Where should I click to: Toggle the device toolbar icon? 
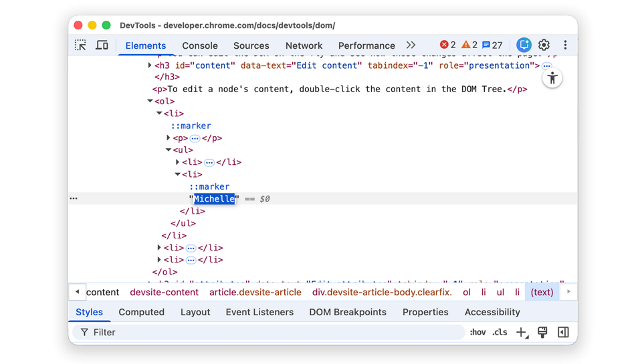[x=102, y=45]
